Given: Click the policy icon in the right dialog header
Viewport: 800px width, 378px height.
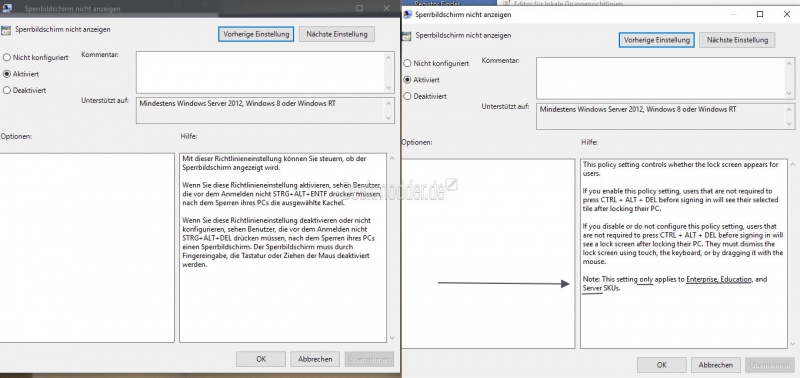Looking at the screenshot, I should point(406,36).
